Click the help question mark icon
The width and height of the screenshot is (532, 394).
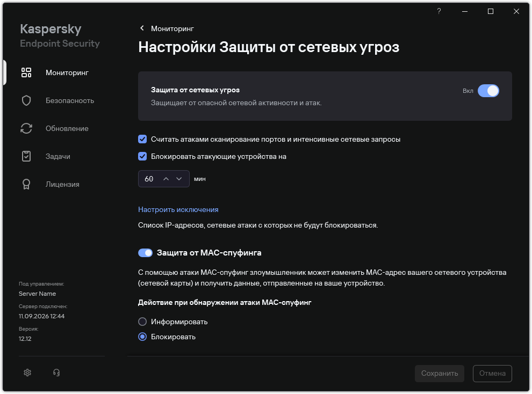click(438, 11)
